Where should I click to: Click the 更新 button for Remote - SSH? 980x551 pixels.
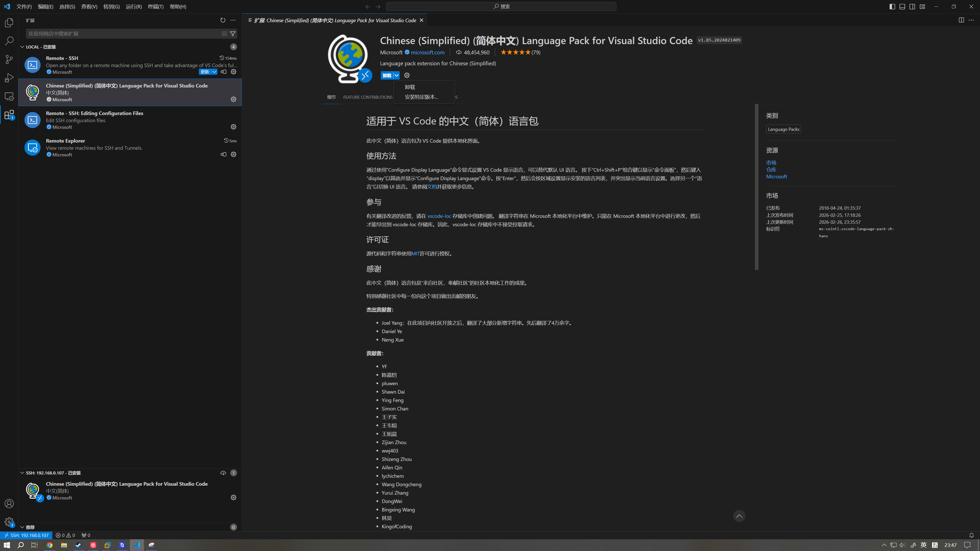pos(205,72)
